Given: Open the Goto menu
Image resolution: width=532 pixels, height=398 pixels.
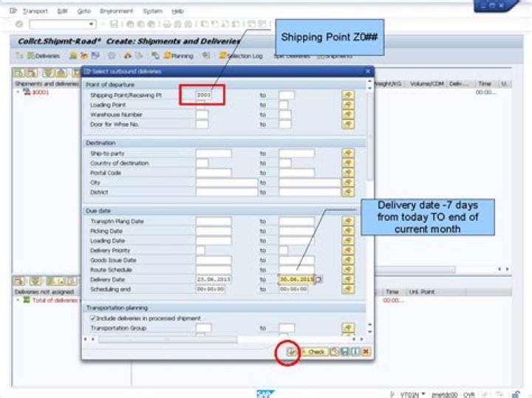Looking at the screenshot, I should click(83, 11).
